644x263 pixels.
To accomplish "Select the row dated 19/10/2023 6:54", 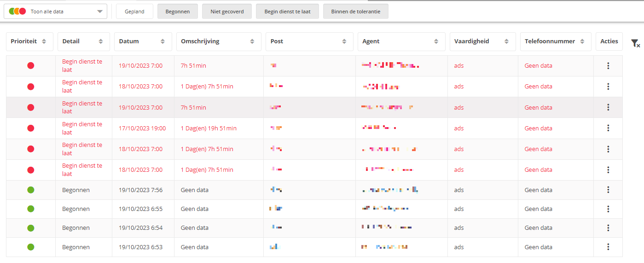I will [314, 228].
